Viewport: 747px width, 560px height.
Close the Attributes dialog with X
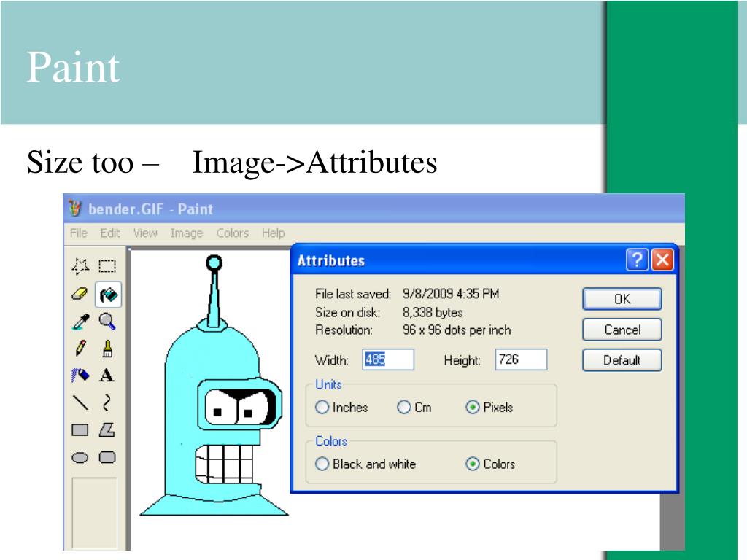tap(662, 260)
